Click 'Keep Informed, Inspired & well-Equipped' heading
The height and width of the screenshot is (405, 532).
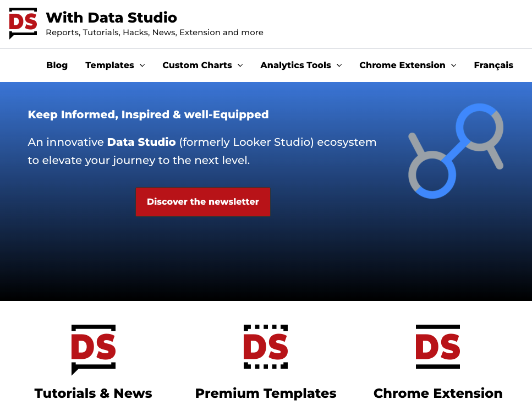coord(149,114)
